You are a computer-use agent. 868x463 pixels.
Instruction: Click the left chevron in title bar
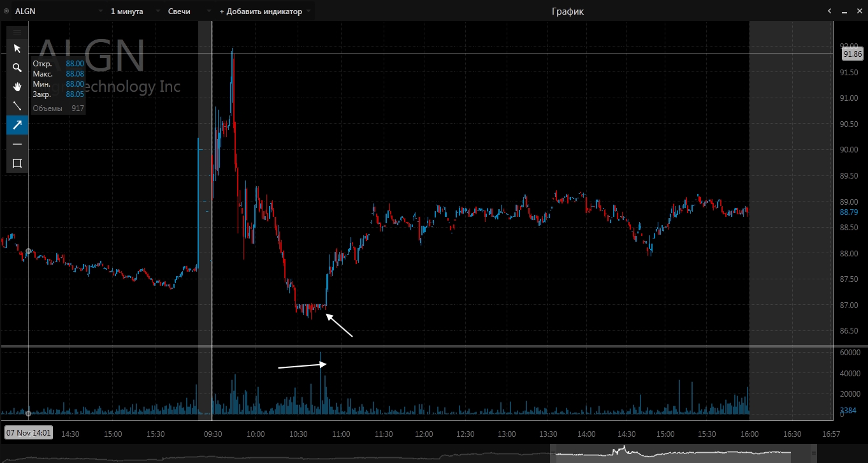click(829, 11)
